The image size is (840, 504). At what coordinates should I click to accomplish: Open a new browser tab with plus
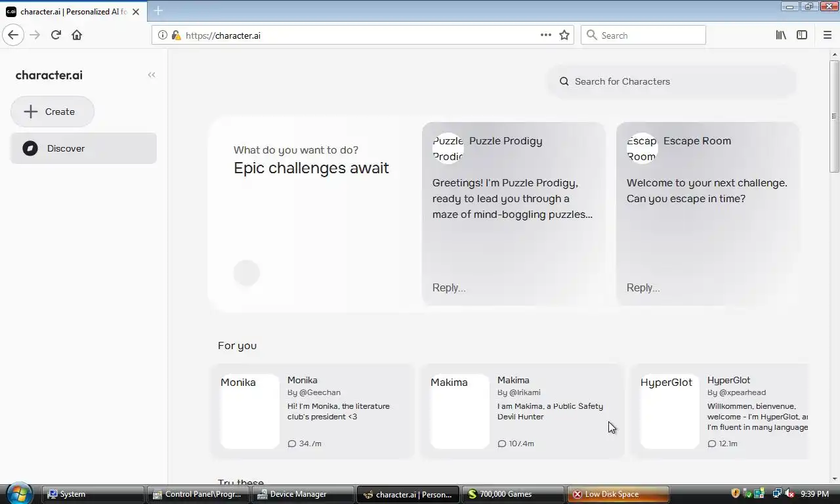click(158, 10)
